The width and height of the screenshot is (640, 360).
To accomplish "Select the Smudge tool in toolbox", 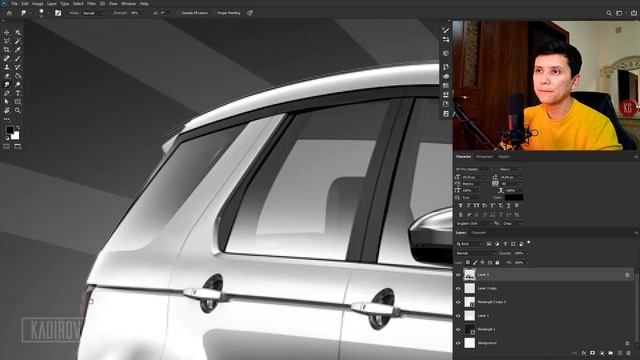I will [x=7, y=84].
